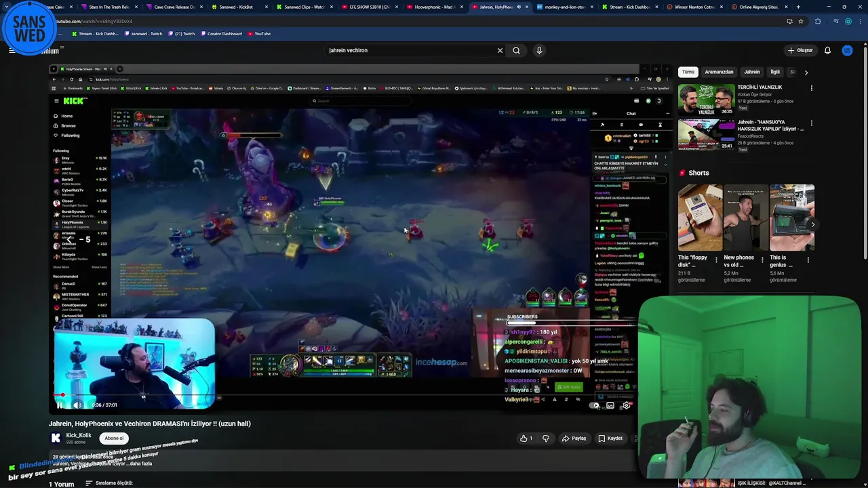Image resolution: width=868 pixels, height=488 pixels.
Task: Open the floppy disk Short thumbnail
Action: click(x=701, y=218)
